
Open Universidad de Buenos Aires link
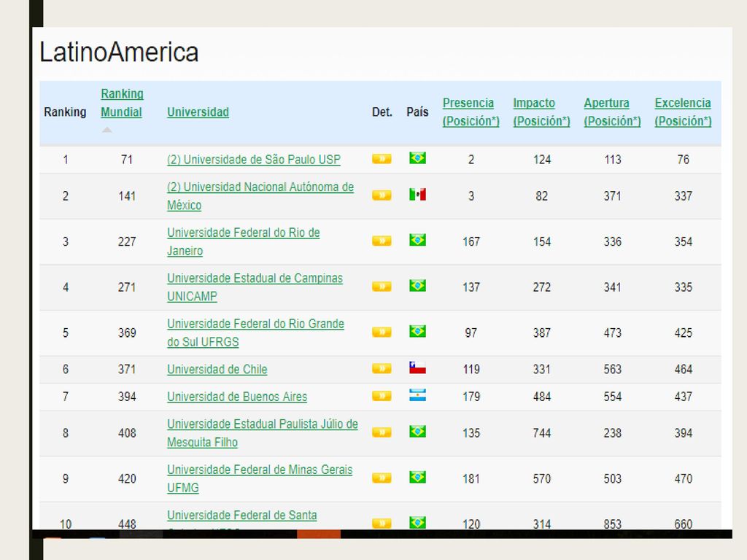pyautogui.click(x=237, y=397)
